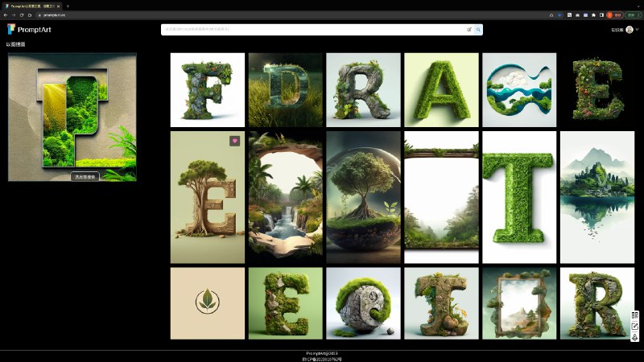Open the tree in glass sphere thumbnail
The height and width of the screenshot is (362, 644).
(x=364, y=197)
